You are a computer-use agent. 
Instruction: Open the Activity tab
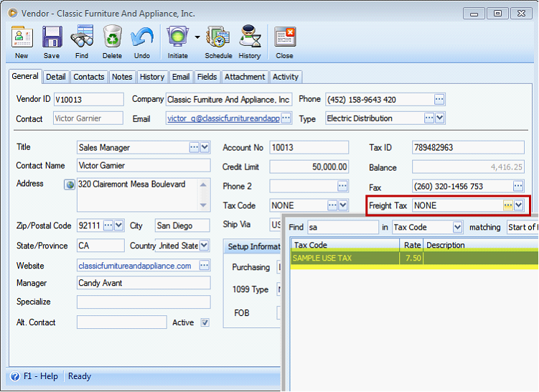coord(286,77)
